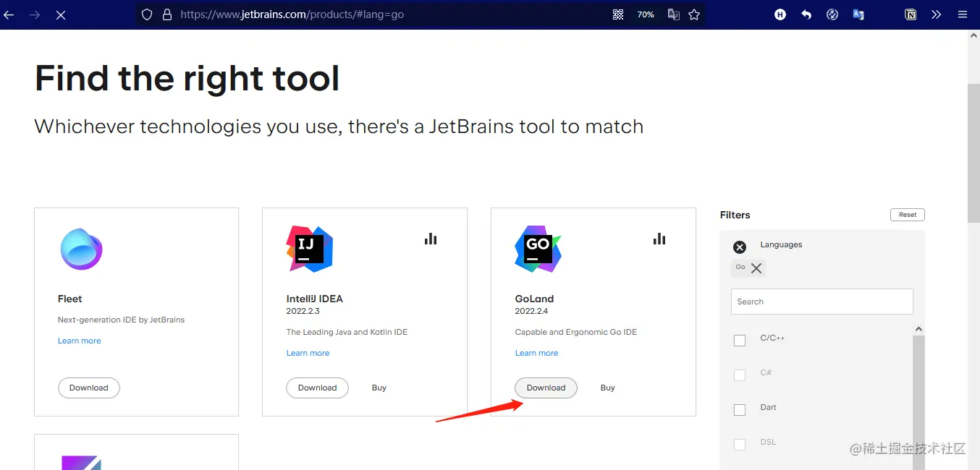Show more toolbar tools overflow chevrons

point(936,14)
